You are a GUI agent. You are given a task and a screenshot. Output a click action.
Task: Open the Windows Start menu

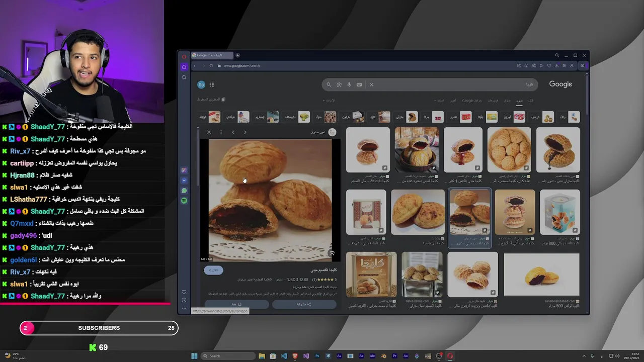click(x=194, y=356)
